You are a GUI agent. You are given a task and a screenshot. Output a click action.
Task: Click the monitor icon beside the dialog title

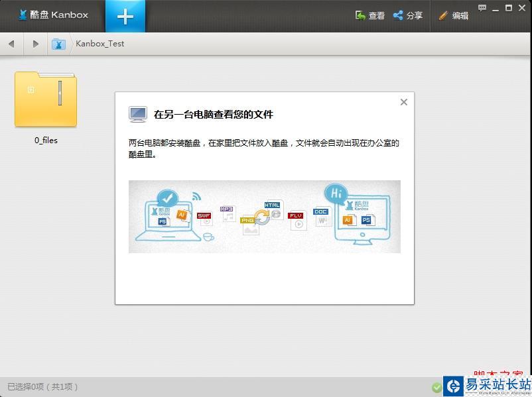click(x=137, y=114)
